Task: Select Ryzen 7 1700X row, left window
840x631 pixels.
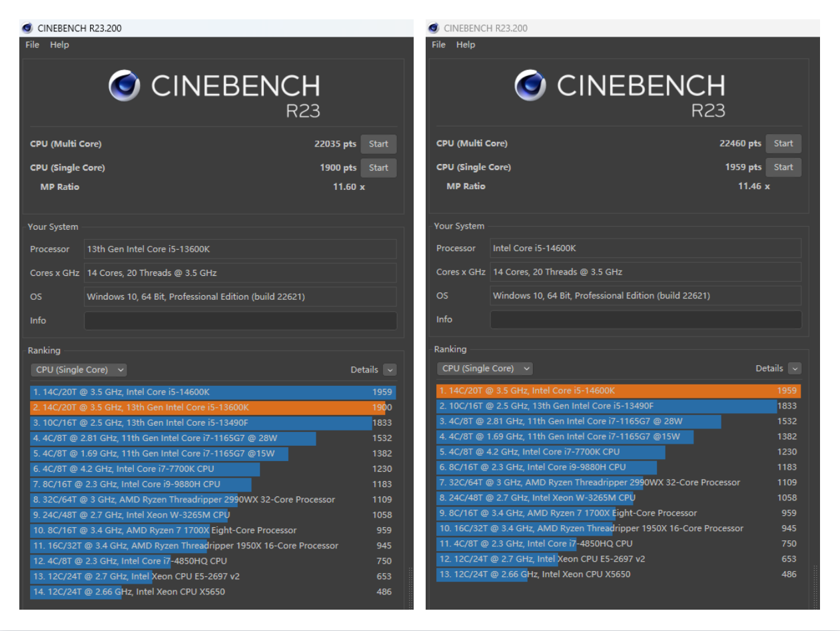Action: pos(213,530)
